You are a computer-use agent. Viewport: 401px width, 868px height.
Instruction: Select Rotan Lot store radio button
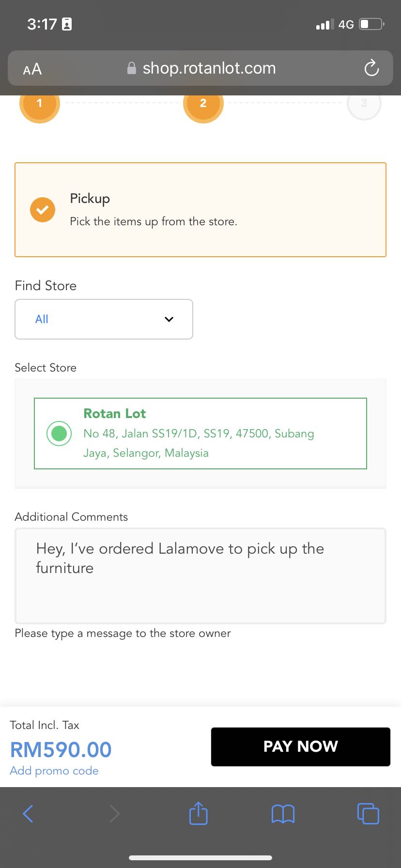tap(59, 433)
